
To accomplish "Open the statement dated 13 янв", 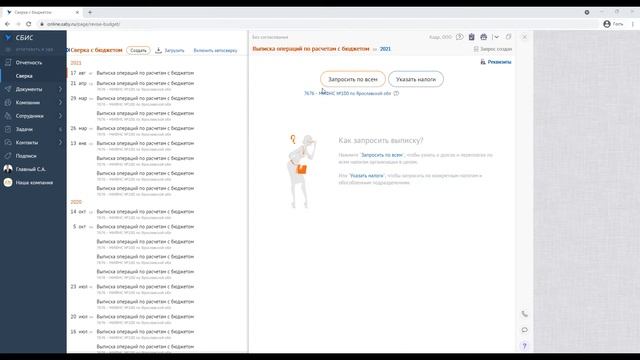I will pos(157,146).
